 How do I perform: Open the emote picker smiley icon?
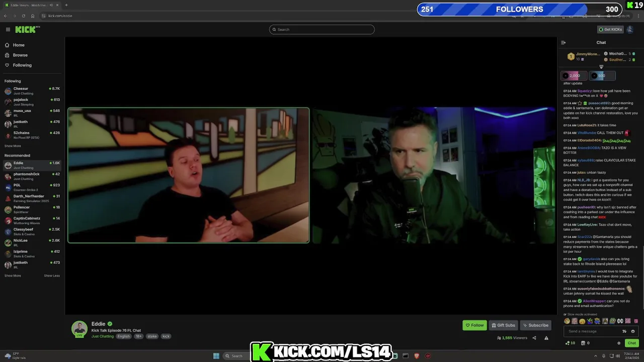[633, 331]
